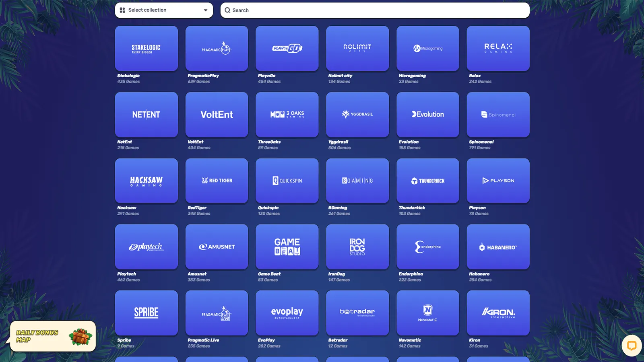The height and width of the screenshot is (362, 644).
Task: Select the Yggdrasil logo tile
Action: (357, 115)
